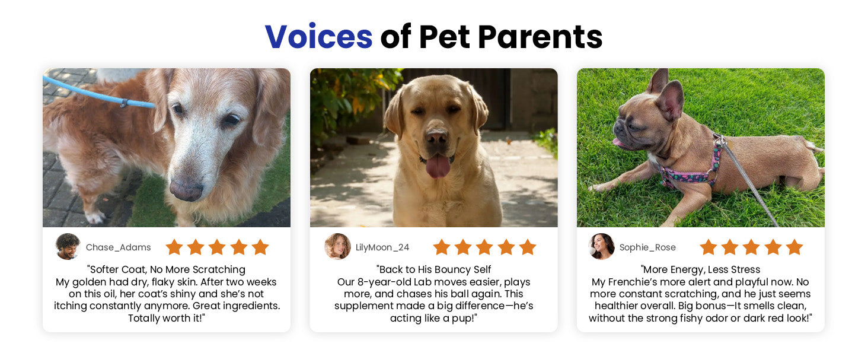Image resolution: width=868 pixels, height=356 pixels.
Task: Click the "Voices of Pet Parents" heading
Action: point(433,37)
